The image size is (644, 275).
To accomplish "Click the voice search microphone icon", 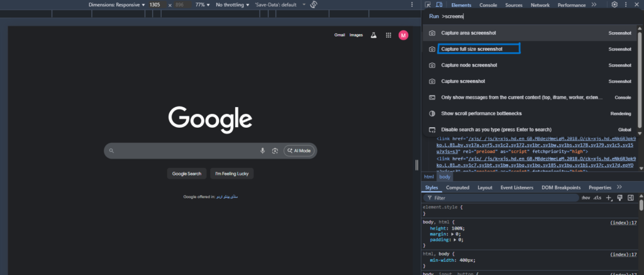I will [262, 151].
